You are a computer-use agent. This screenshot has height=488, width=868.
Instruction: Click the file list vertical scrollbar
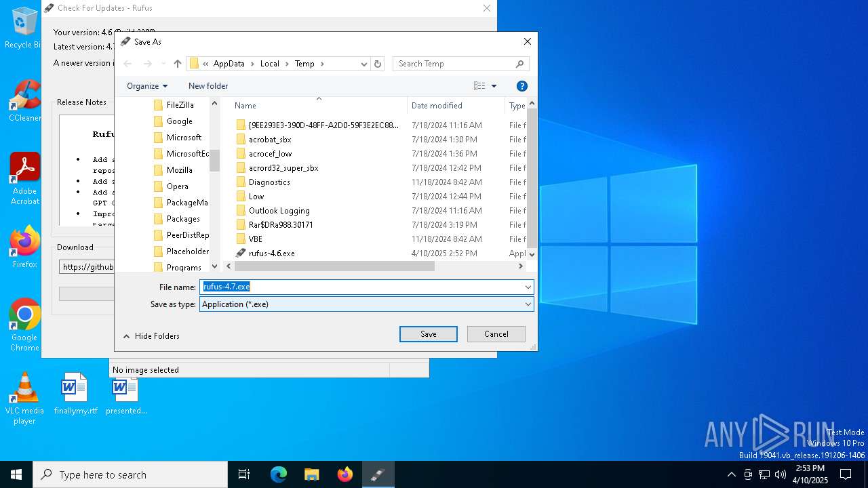click(532, 178)
